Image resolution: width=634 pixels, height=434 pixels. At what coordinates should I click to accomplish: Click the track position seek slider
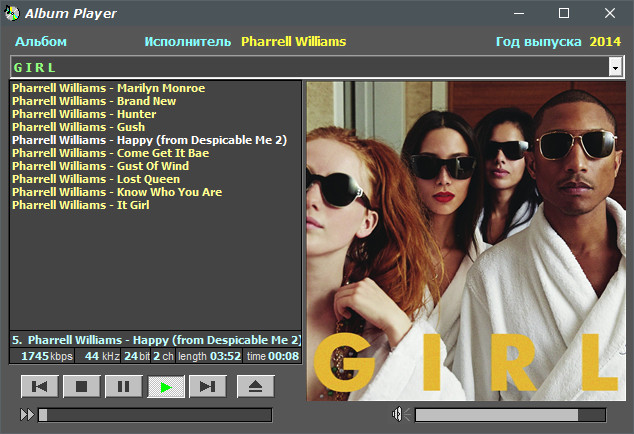point(155,415)
